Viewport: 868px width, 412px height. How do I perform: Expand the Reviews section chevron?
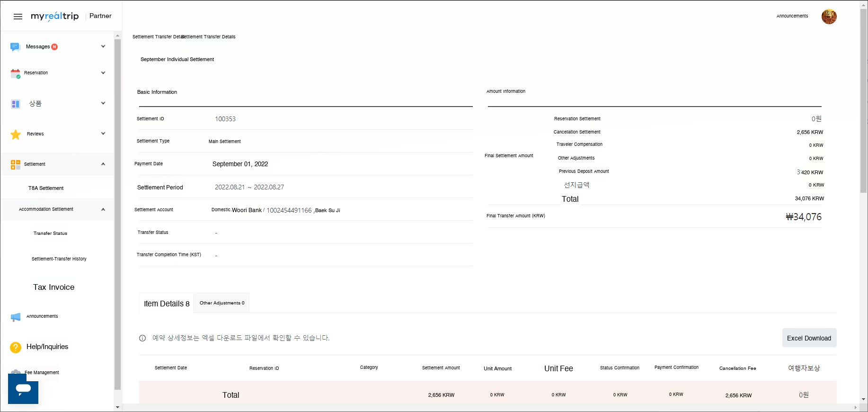pyautogui.click(x=103, y=134)
